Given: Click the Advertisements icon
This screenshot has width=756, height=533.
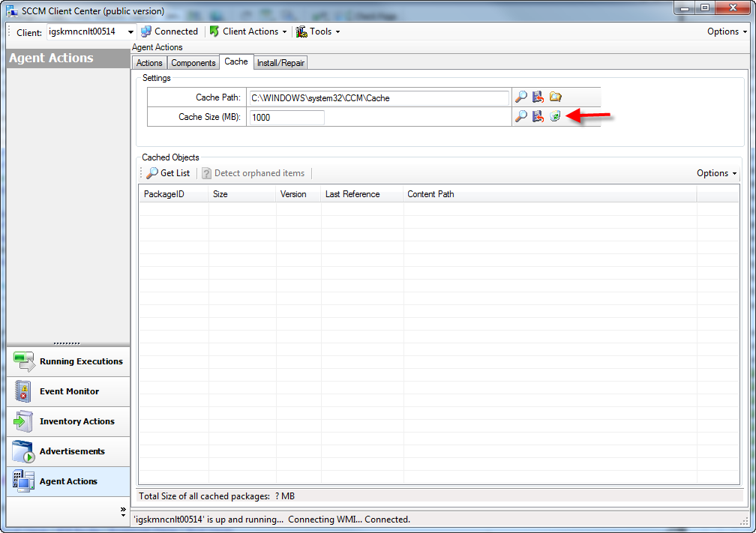Looking at the screenshot, I should pyautogui.click(x=23, y=451).
